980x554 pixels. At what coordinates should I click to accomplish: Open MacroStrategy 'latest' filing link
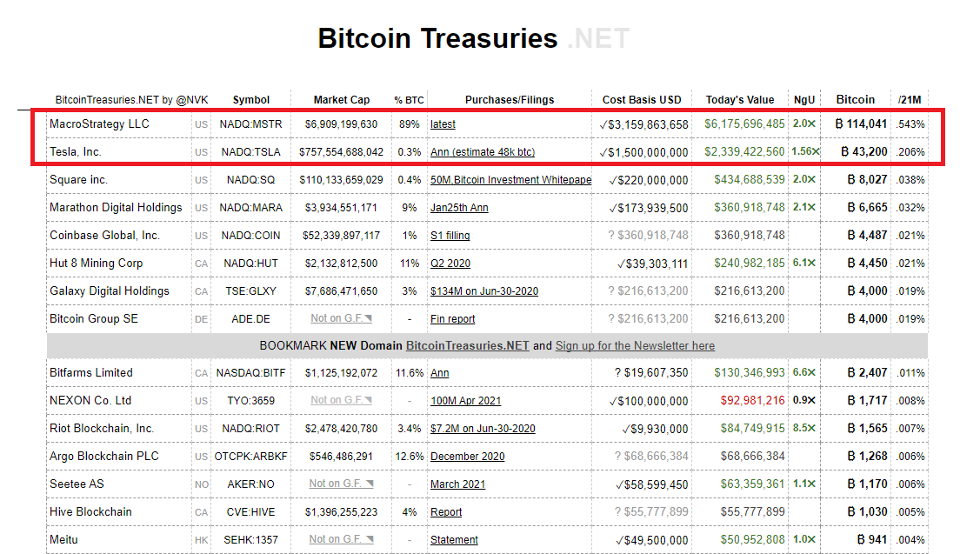443,123
